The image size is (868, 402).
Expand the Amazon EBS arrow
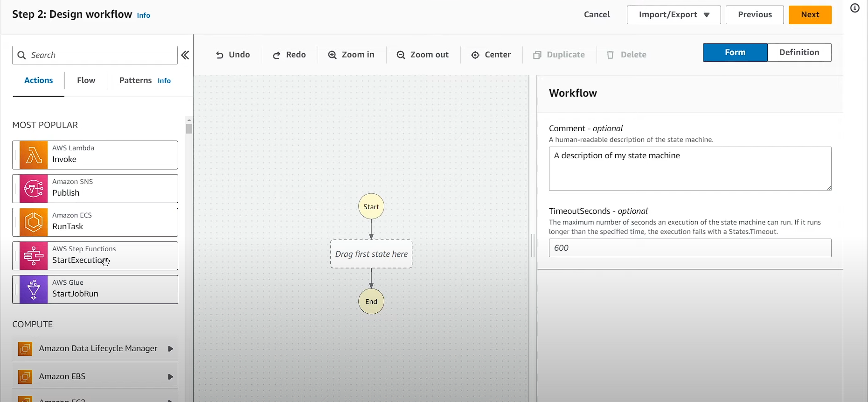(171, 377)
